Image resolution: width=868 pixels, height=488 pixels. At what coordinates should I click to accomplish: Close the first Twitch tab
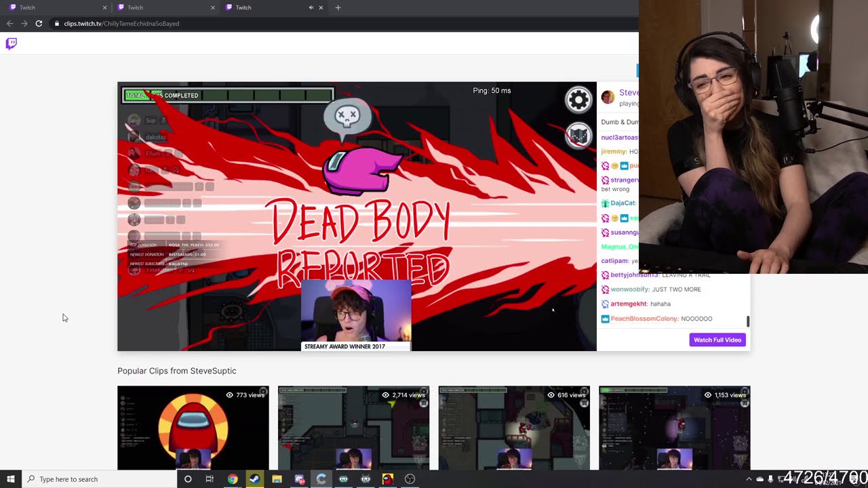click(x=104, y=7)
